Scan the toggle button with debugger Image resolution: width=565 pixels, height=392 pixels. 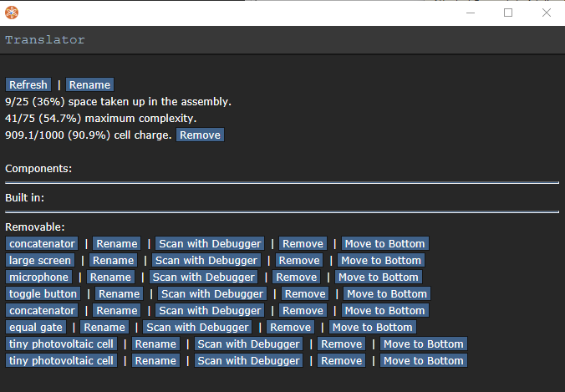tap(212, 293)
